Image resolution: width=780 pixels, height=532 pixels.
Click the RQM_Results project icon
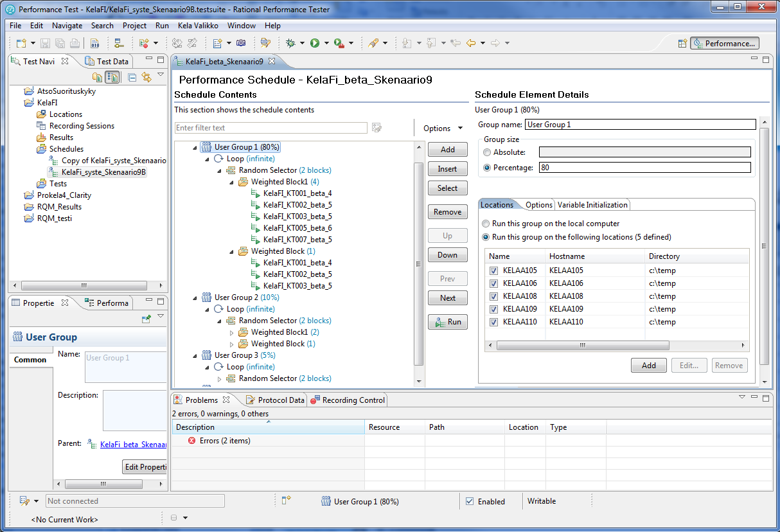point(29,207)
